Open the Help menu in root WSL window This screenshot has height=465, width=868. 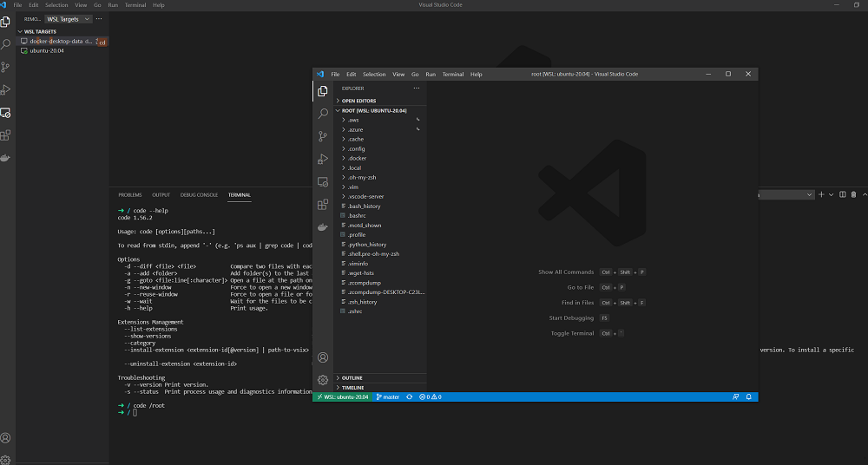(476, 75)
